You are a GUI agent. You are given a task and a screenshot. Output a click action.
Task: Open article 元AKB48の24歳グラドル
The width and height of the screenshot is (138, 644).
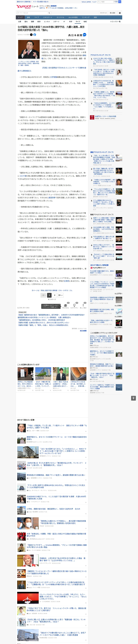click(x=56, y=498)
